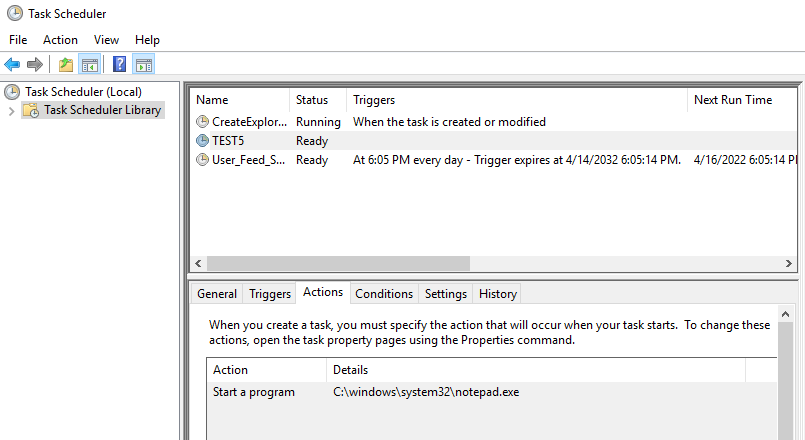Click 'When the task is created or modified'

(449, 122)
